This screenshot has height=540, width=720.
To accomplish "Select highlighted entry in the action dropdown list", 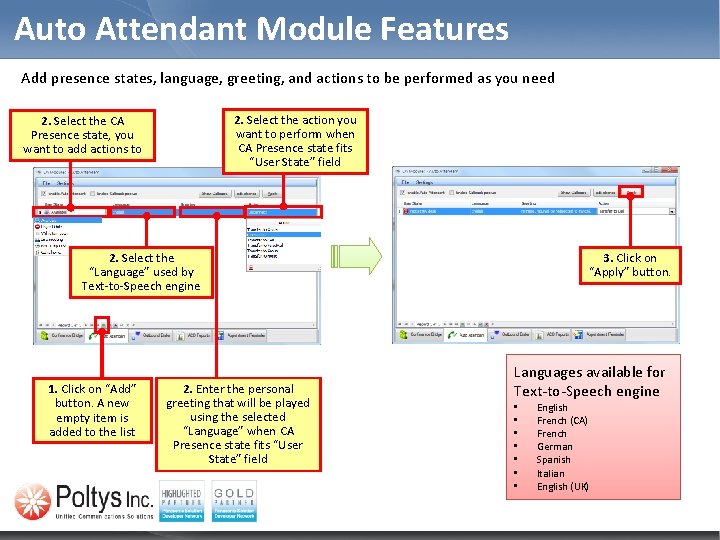I will (283, 235).
